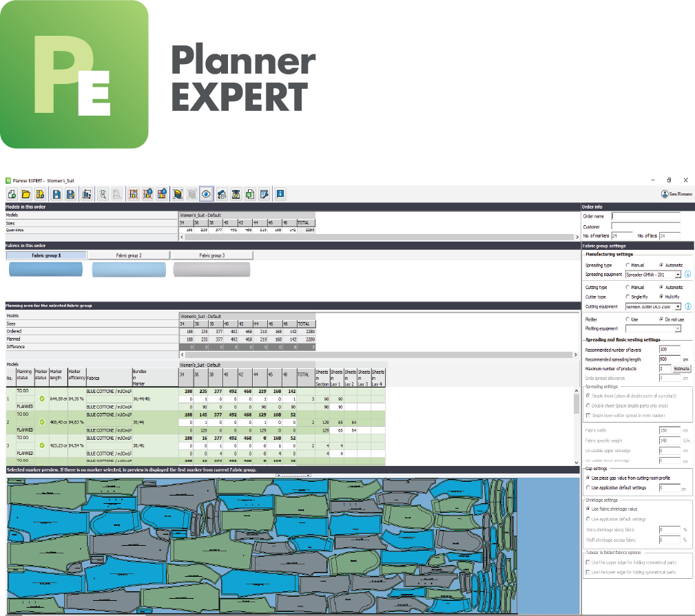Image resolution: width=695 pixels, height=616 pixels.
Task: Click the Save floppy disk icon
Action: pyautogui.click(x=56, y=194)
